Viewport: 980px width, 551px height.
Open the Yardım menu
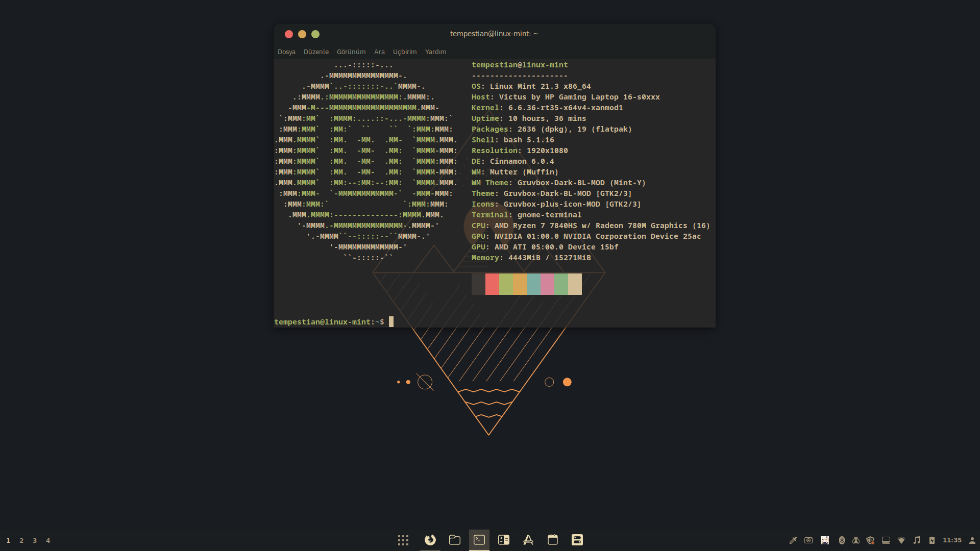click(435, 52)
